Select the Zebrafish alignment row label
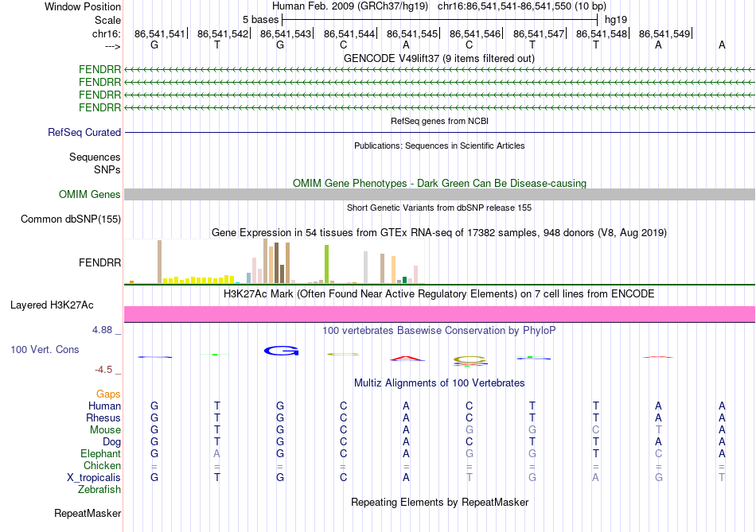This screenshot has height=532, width=756. point(99,490)
